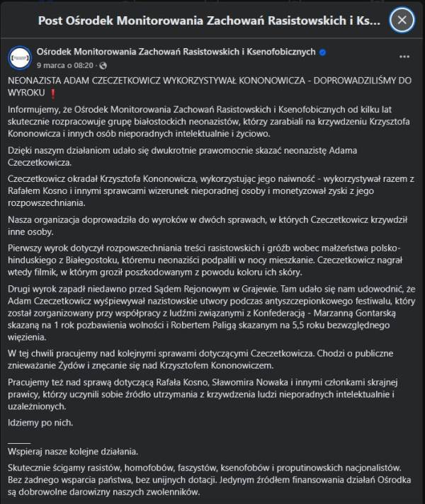
Task: Click the paragraph starting 'Pierwszy wyrok dotyczył'
Action: [205, 260]
